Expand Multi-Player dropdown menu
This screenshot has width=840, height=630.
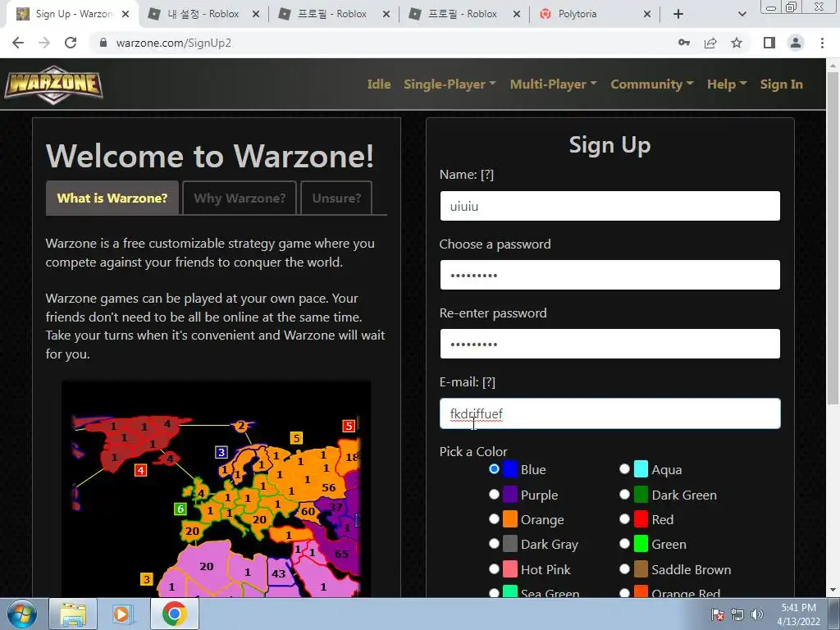pos(554,84)
